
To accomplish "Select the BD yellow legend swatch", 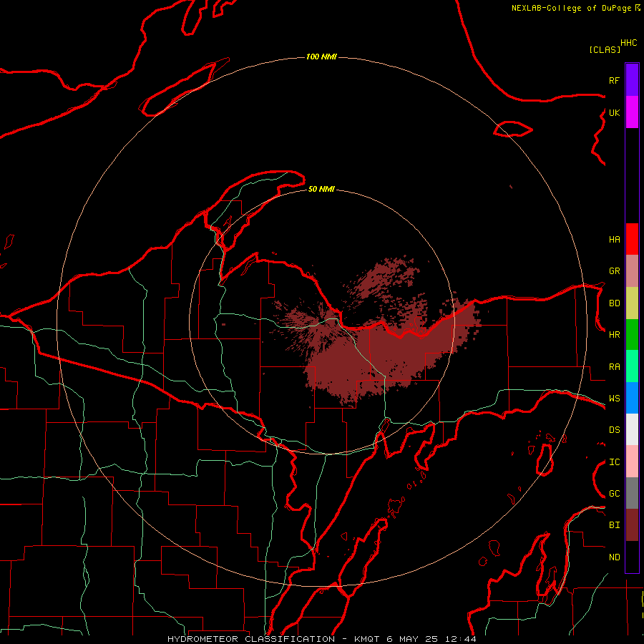I will click(x=632, y=303).
